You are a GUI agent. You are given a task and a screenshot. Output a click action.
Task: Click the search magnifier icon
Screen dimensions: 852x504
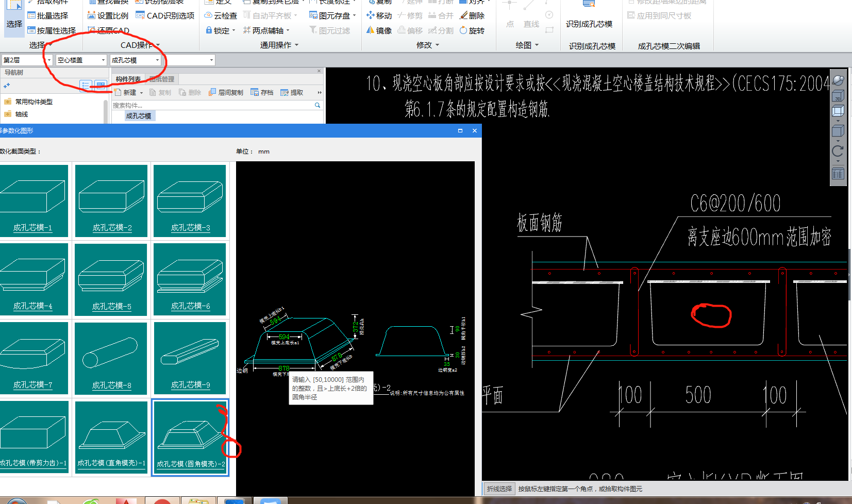pos(318,105)
